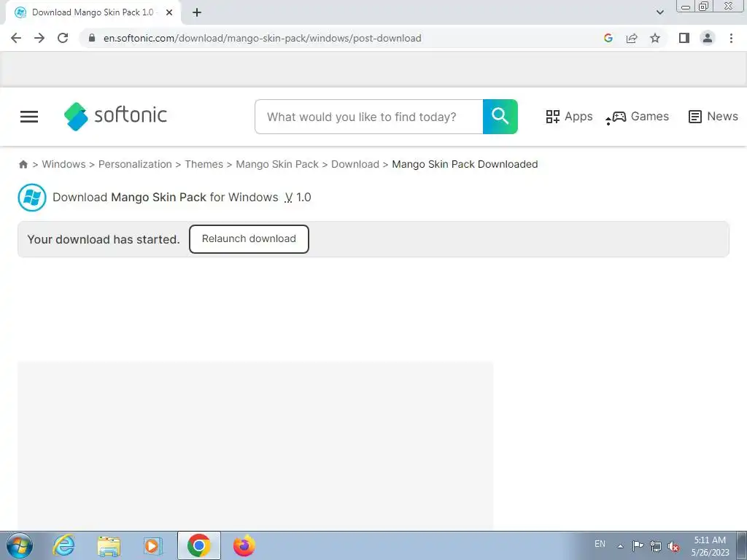
Task: Launch Internet Explorer from taskbar
Action: [63, 545]
